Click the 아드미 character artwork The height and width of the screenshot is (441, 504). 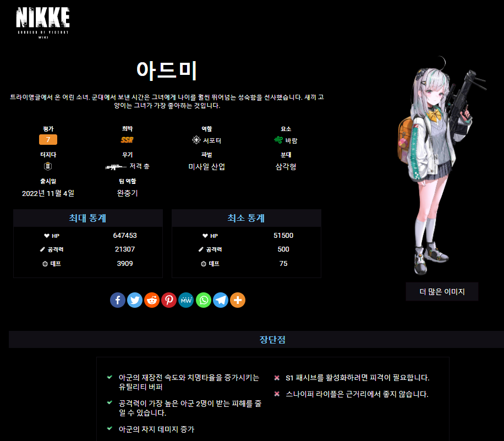(x=441, y=166)
